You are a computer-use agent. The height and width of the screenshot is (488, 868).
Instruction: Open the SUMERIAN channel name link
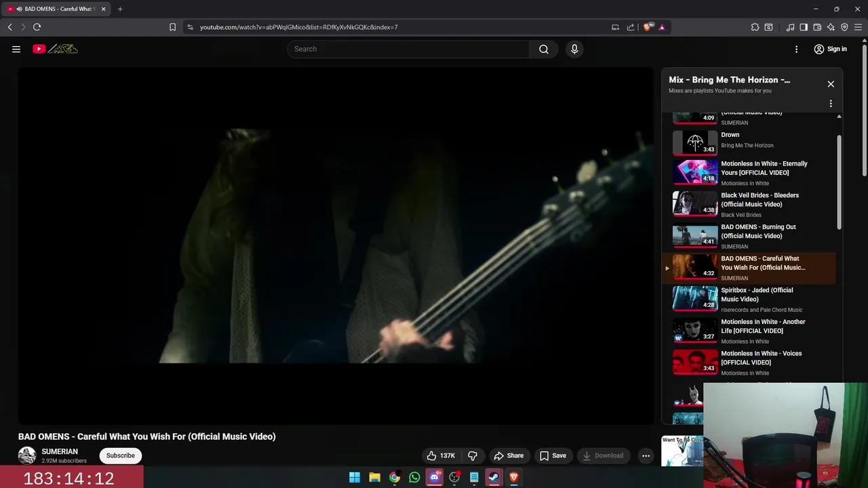[60, 451]
